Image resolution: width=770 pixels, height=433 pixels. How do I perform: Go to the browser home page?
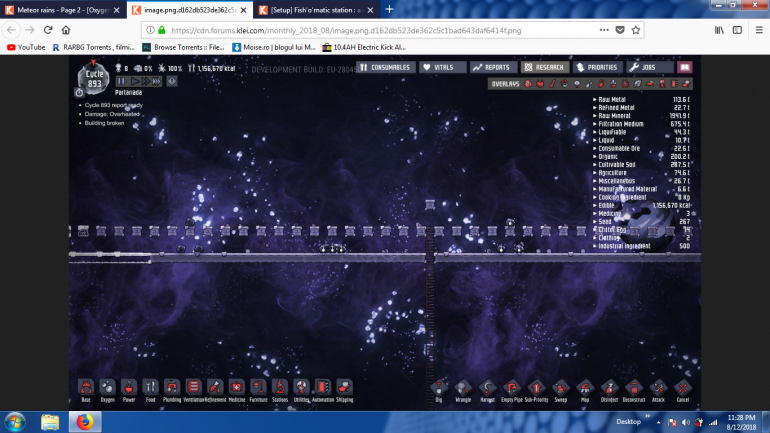pos(66,30)
